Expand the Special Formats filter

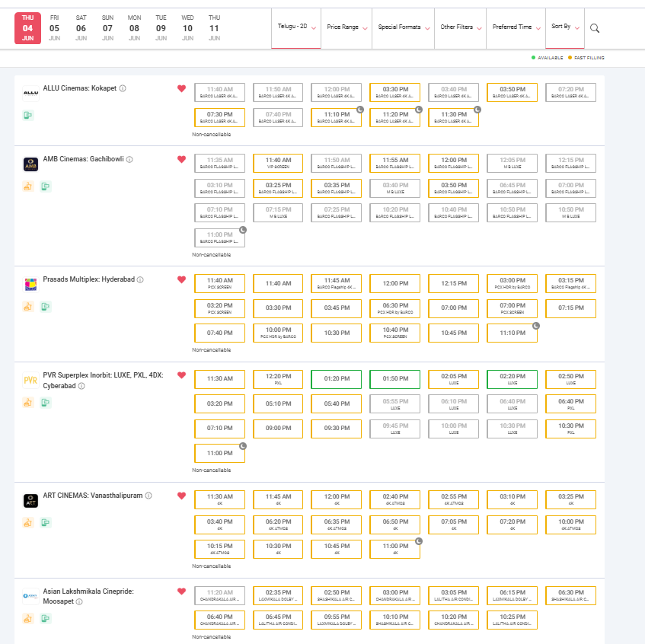pyautogui.click(x=404, y=27)
